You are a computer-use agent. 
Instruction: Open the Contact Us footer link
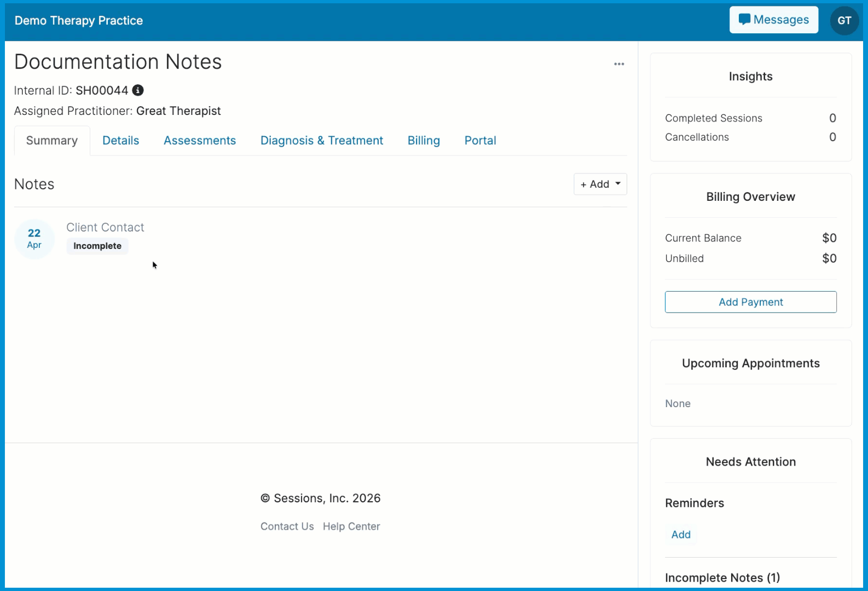pyautogui.click(x=287, y=526)
